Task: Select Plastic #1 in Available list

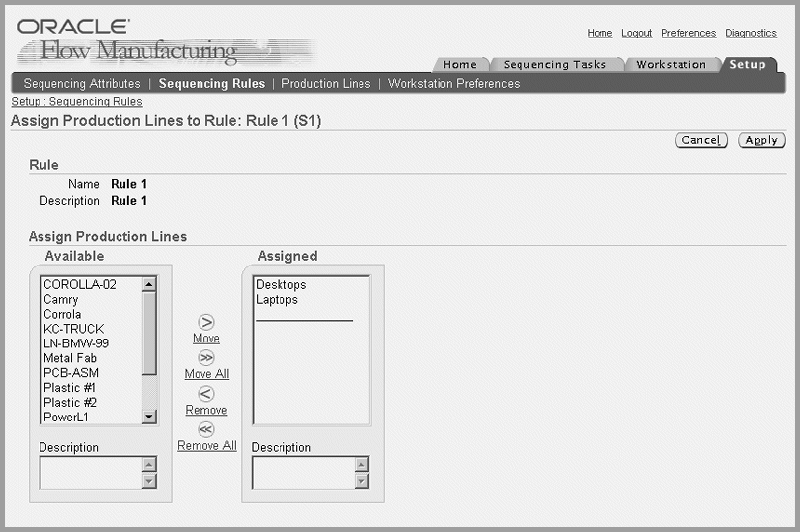Action: (92, 388)
